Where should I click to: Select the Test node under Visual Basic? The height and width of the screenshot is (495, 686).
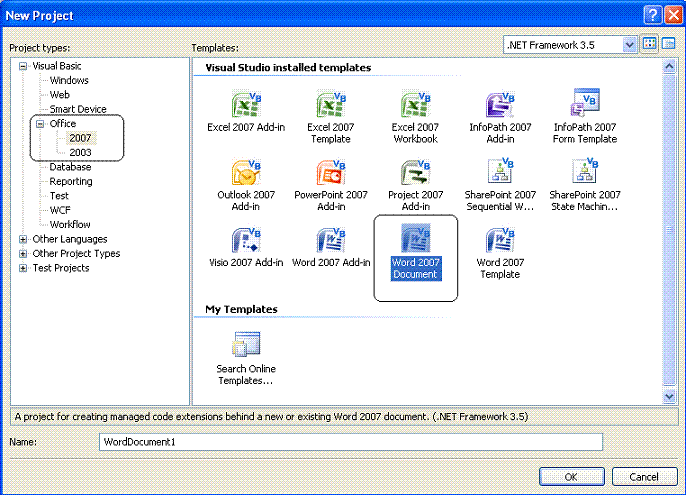[x=59, y=196]
